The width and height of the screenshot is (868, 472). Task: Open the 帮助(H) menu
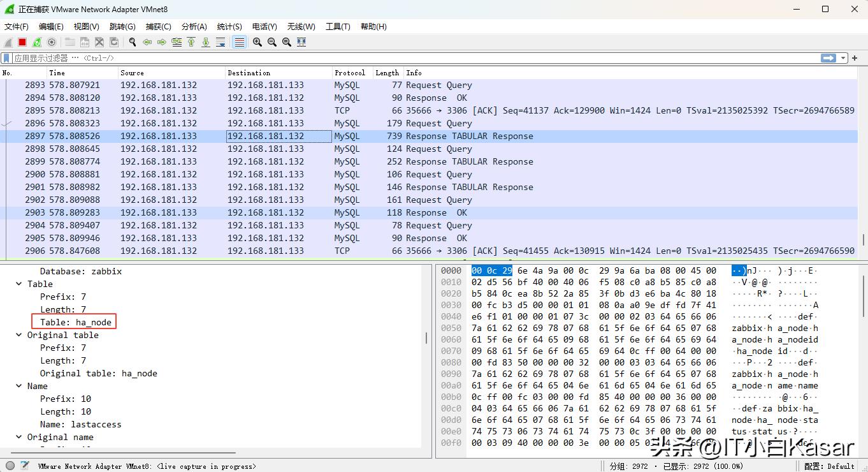[373, 27]
